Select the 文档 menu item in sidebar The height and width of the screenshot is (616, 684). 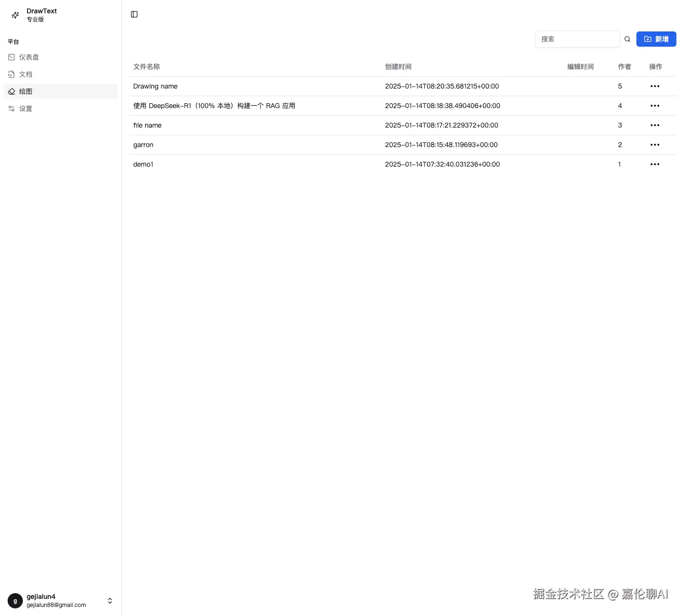pyautogui.click(x=26, y=74)
